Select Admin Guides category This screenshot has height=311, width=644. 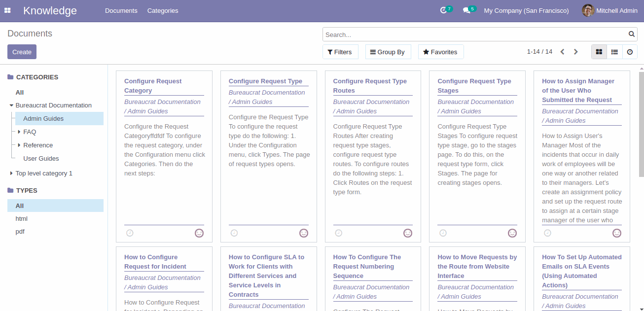tap(59, 119)
